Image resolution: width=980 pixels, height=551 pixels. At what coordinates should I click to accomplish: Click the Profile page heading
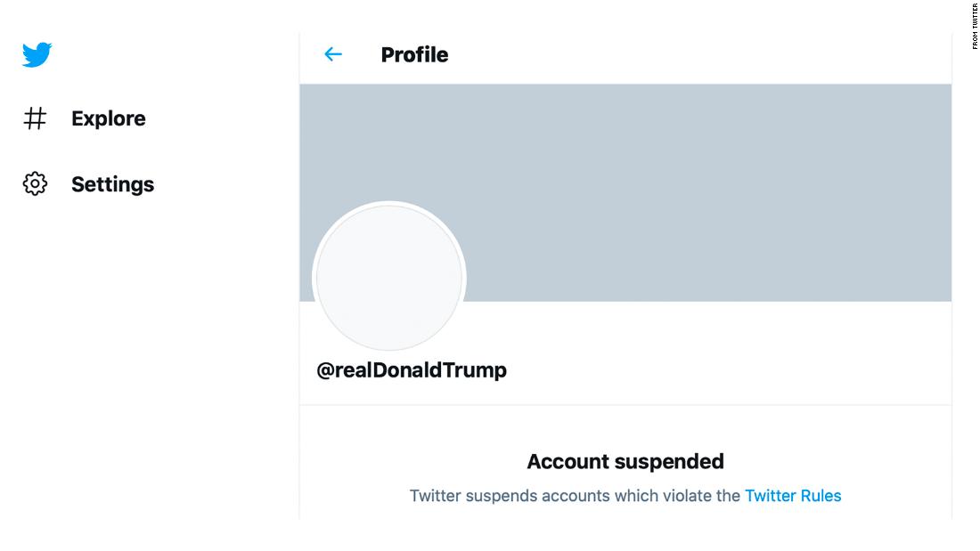pyautogui.click(x=414, y=54)
